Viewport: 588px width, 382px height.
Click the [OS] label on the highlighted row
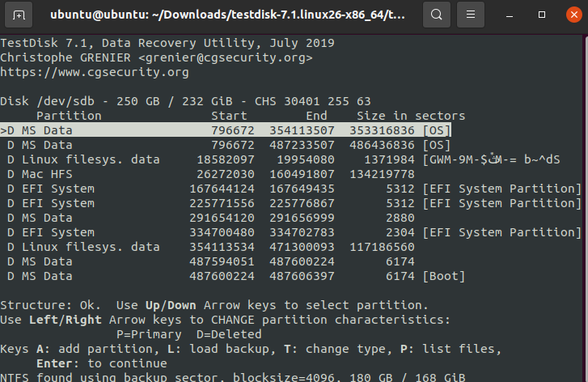437,130
